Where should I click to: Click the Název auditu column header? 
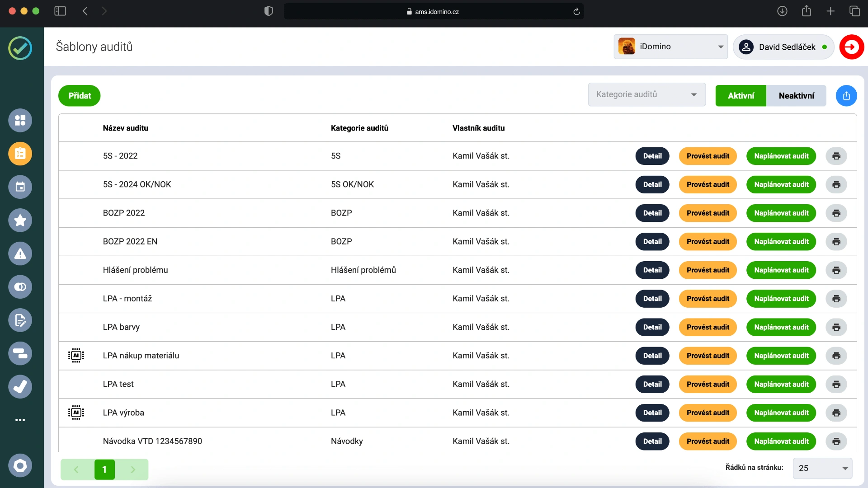pos(125,128)
